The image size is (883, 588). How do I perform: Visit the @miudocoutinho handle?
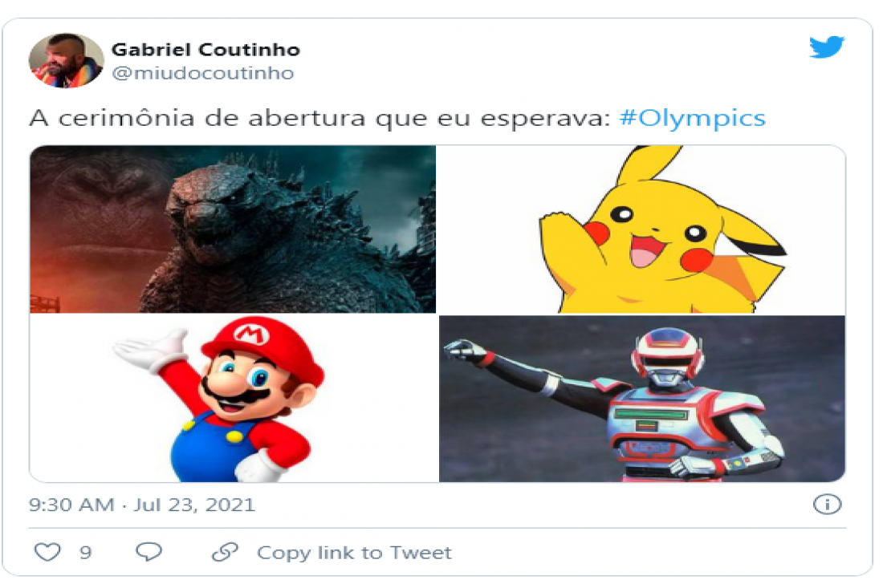(x=203, y=73)
